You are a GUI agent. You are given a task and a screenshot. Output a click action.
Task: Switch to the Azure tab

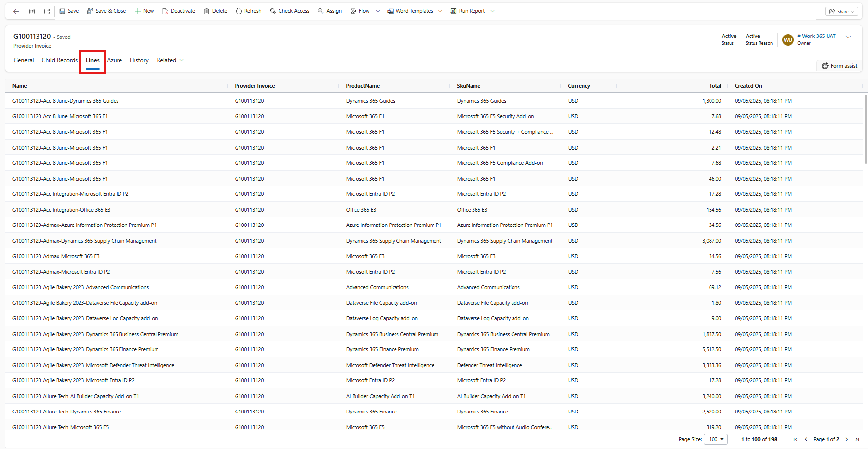click(x=115, y=60)
